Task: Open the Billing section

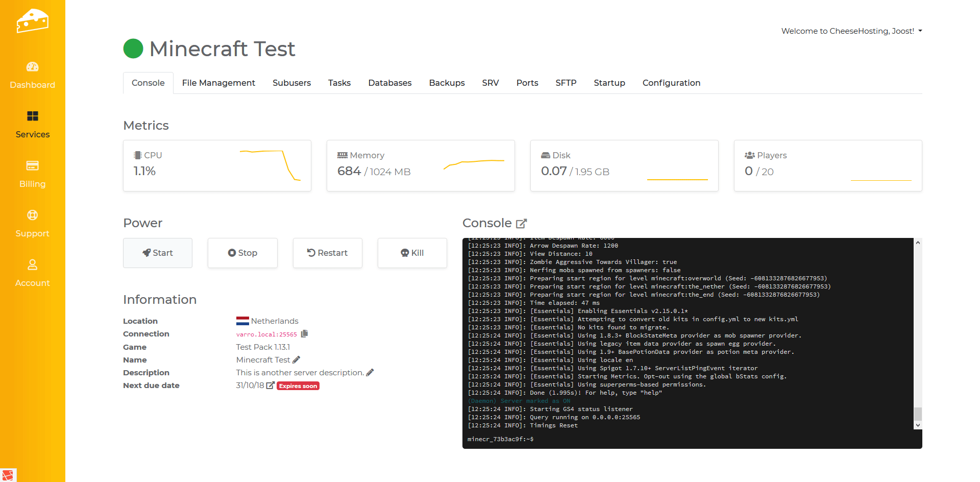Action: point(32,174)
